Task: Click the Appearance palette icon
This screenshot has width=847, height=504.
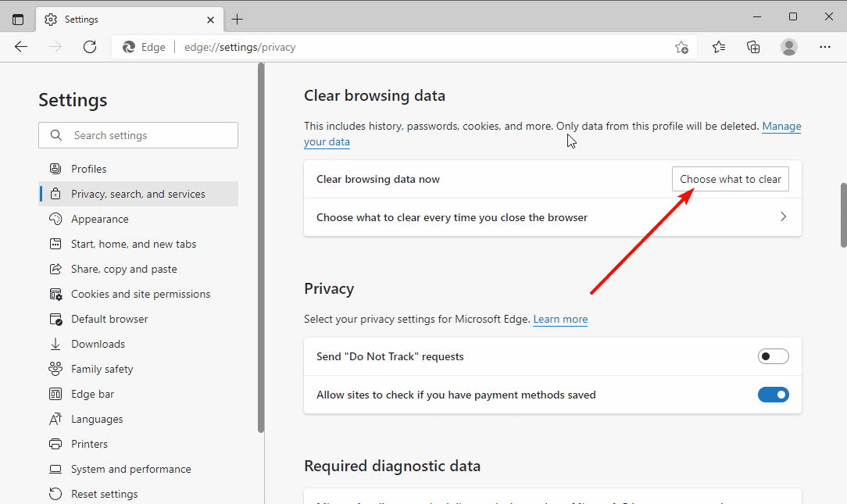Action: click(x=55, y=219)
